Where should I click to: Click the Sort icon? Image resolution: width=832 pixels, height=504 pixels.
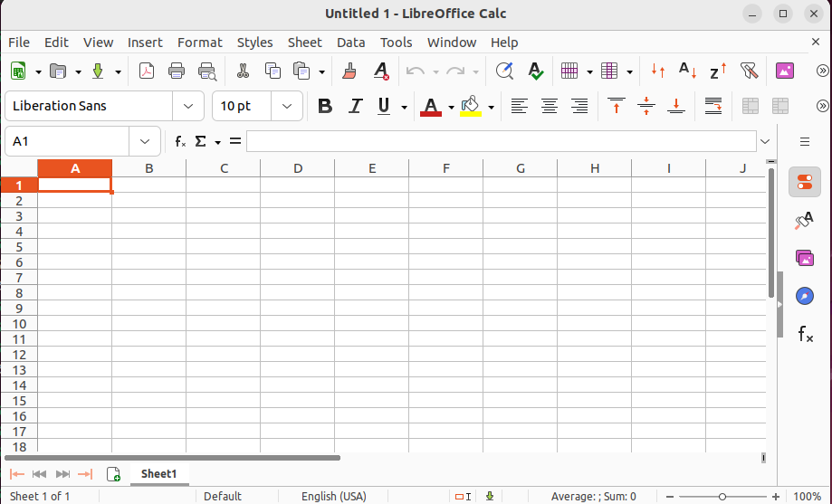pos(658,71)
